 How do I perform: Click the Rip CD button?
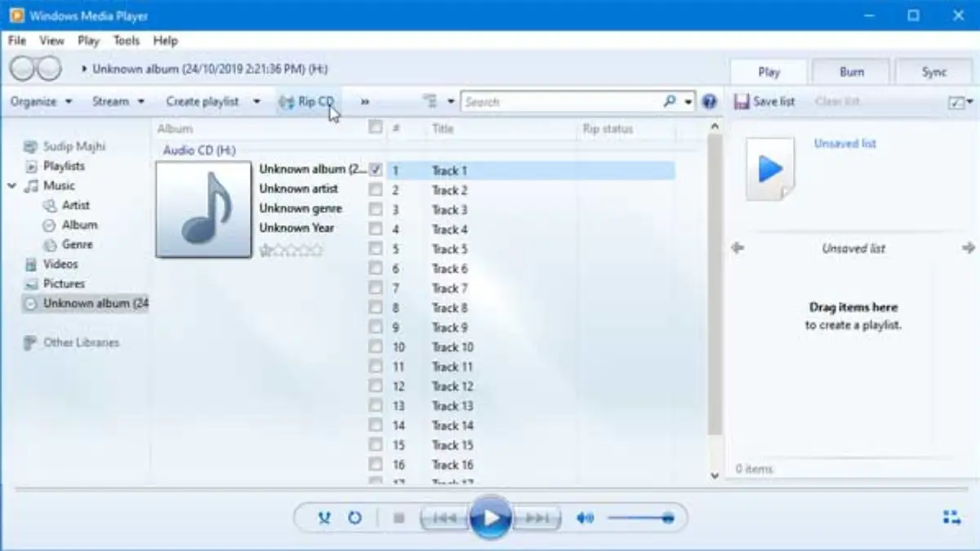click(x=307, y=102)
